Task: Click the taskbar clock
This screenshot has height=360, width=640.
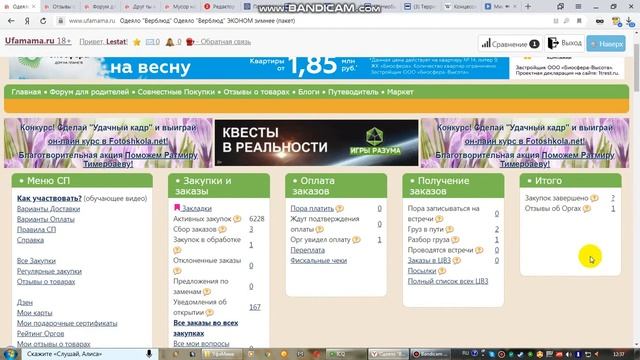Action: pos(619,354)
